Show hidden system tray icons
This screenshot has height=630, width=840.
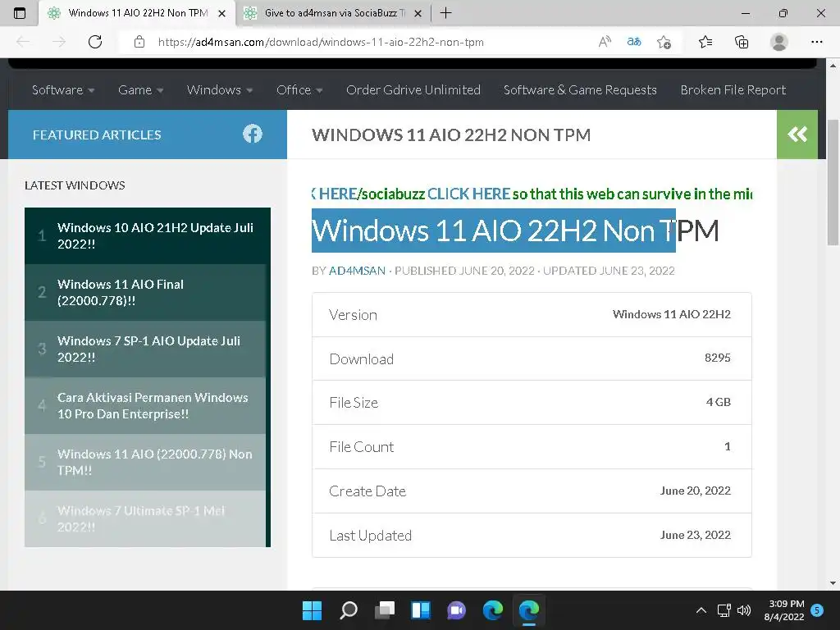pyautogui.click(x=701, y=610)
